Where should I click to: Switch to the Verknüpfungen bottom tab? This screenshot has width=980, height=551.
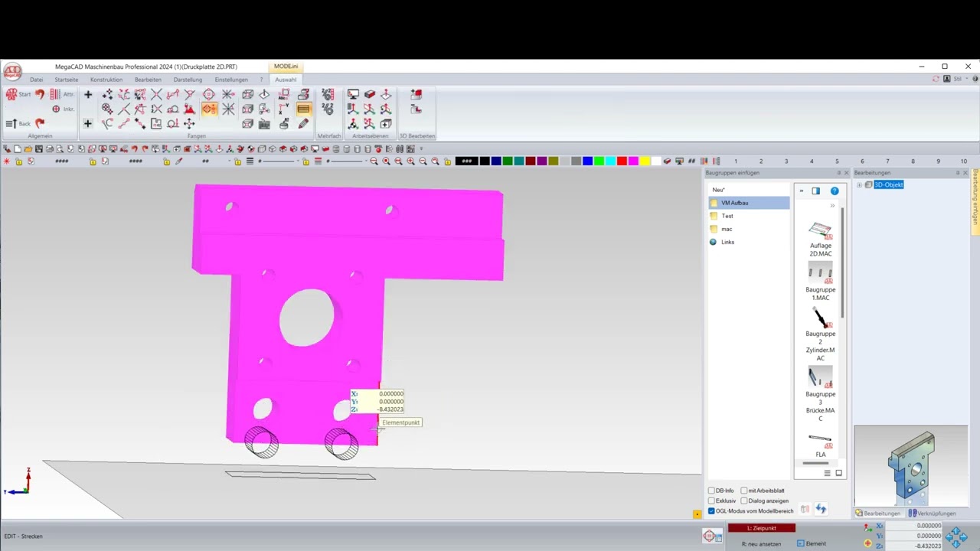pos(932,514)
